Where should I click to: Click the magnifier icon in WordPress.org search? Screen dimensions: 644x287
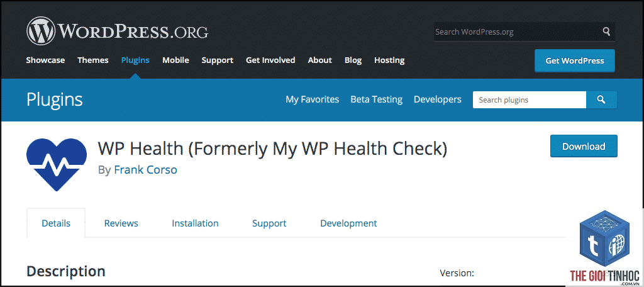point(607,31)
